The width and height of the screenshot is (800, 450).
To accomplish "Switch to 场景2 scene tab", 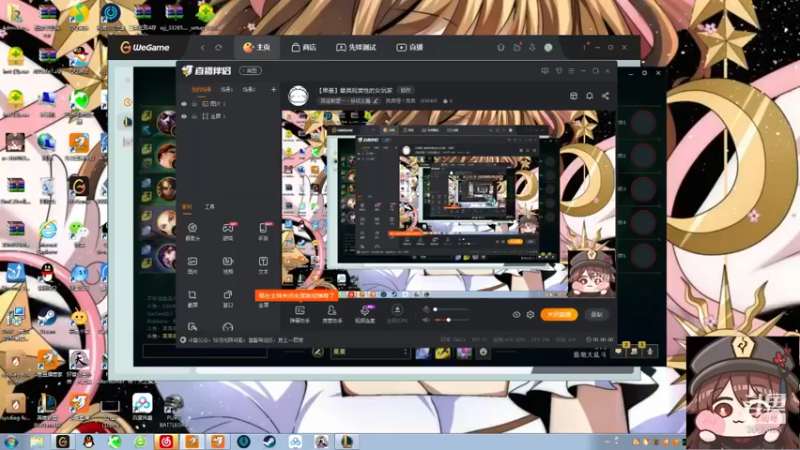I will [x=249, y=90].
